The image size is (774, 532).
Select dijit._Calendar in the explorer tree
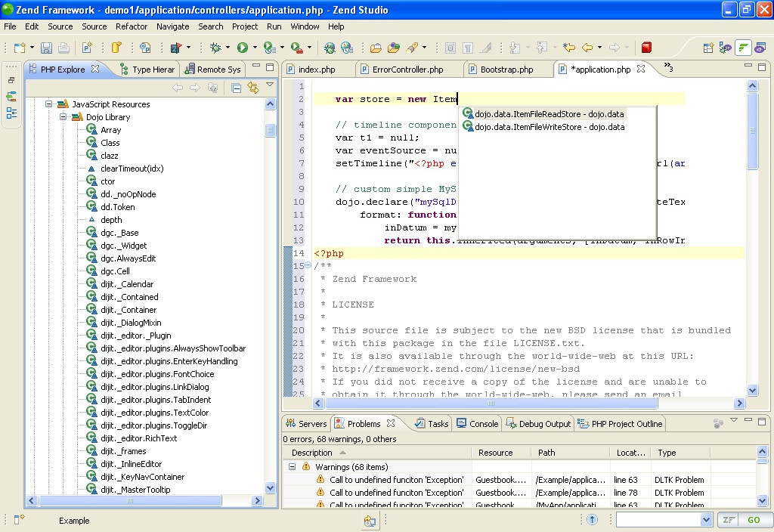[127, 284]
